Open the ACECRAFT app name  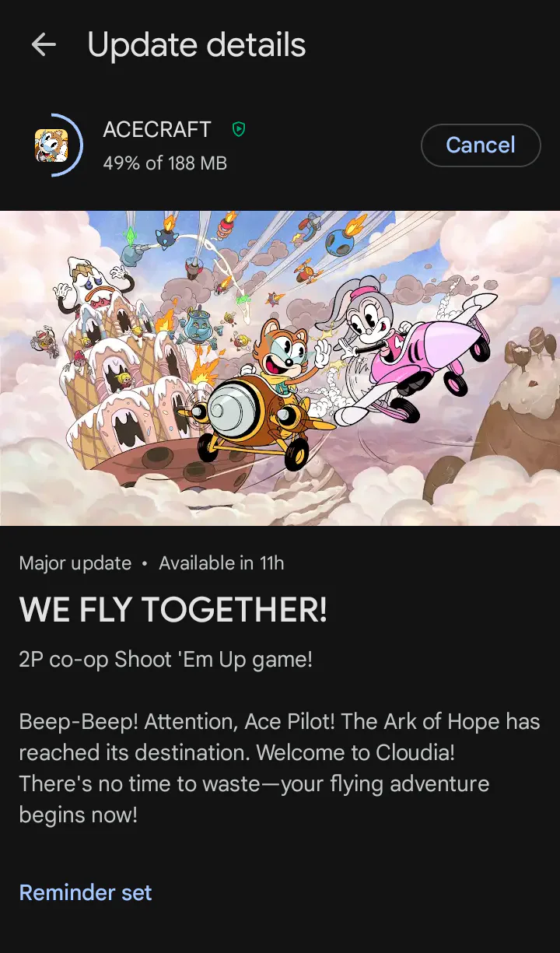click(157, 129)
